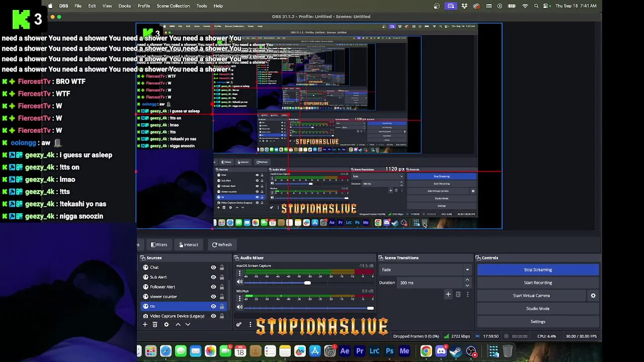644x362 pixels.
Task: Open the File menu
Action: pos(78,6)
